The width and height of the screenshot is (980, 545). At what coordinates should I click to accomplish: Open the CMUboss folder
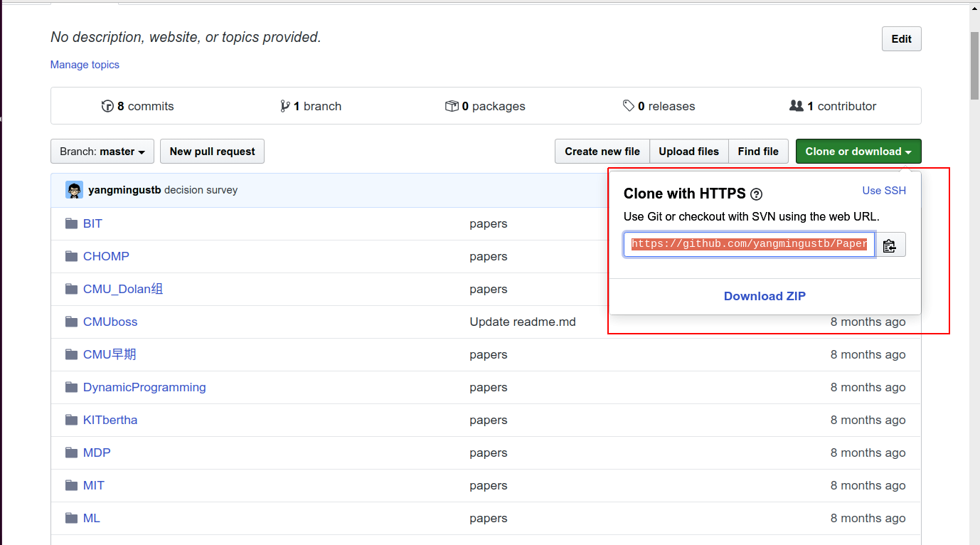[x=110, y=322]
